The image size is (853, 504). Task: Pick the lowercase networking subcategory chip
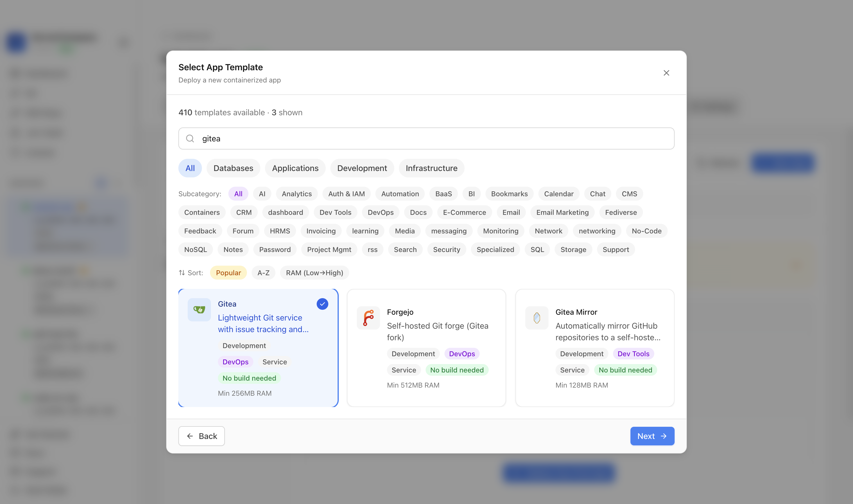point(597,231)
